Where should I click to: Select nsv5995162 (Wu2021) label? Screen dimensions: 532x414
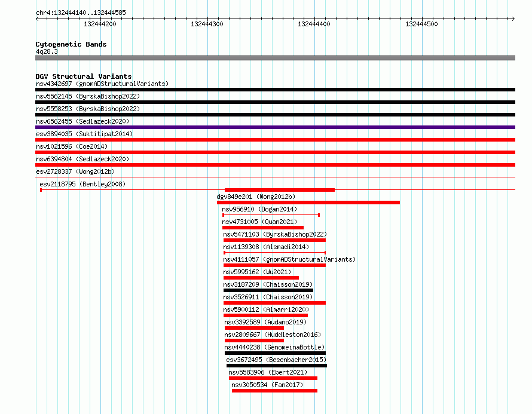[x=257, y=272]
